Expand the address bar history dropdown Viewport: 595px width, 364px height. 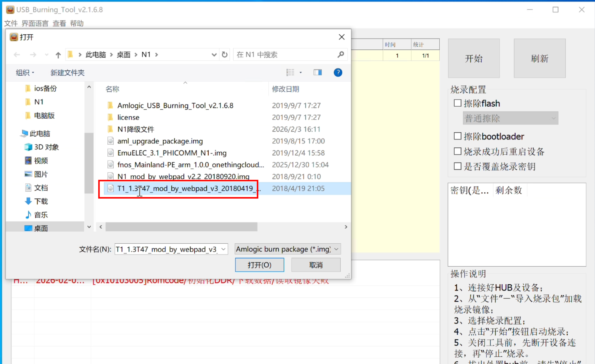(x=214, y=55)
